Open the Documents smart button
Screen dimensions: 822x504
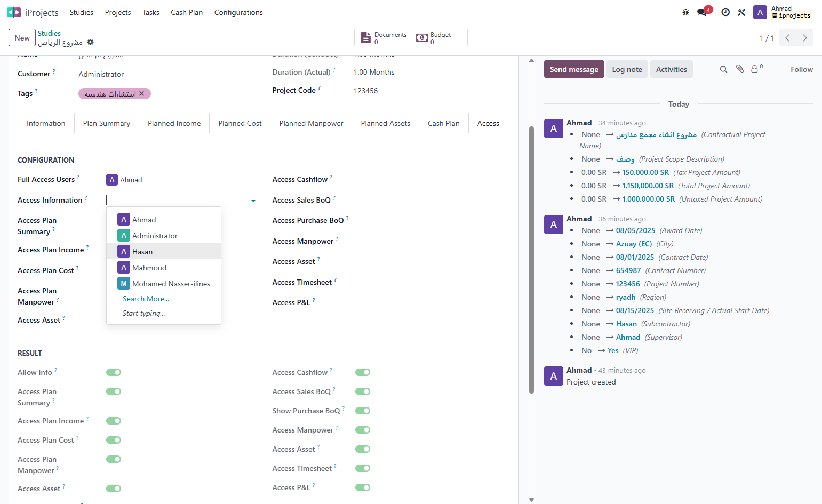(384, 38)
